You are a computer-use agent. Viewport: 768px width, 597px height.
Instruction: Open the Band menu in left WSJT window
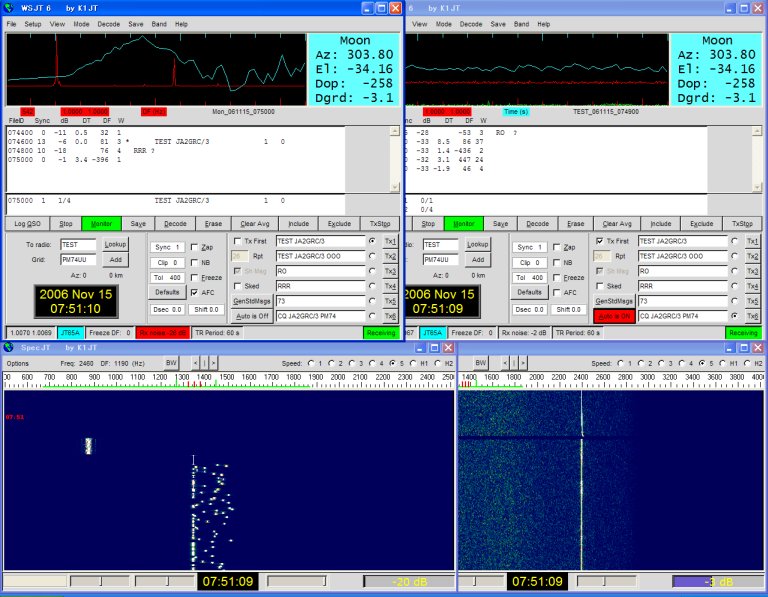[x=159, y=24]
